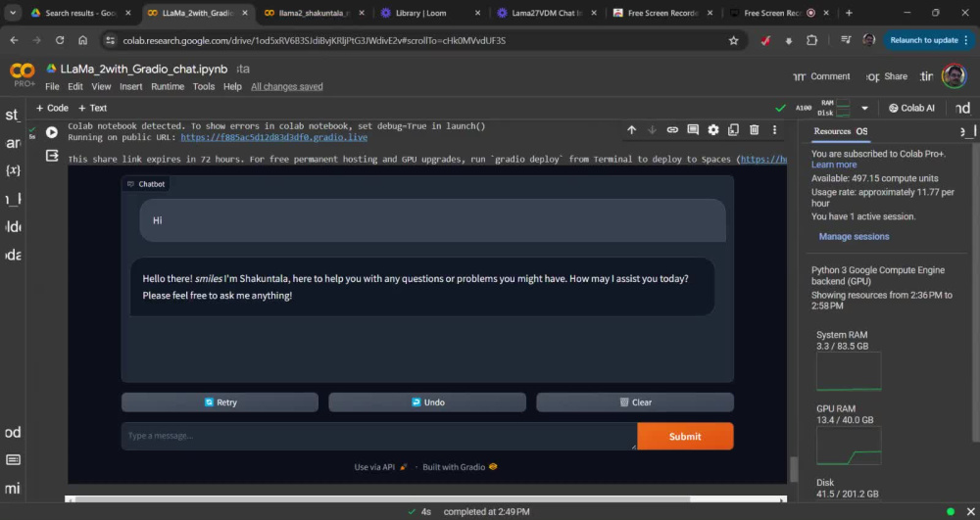This screenshot has width=980, height=520.
Task: Switch to the Library | Loom tab
Action: [x=431, y=13]
